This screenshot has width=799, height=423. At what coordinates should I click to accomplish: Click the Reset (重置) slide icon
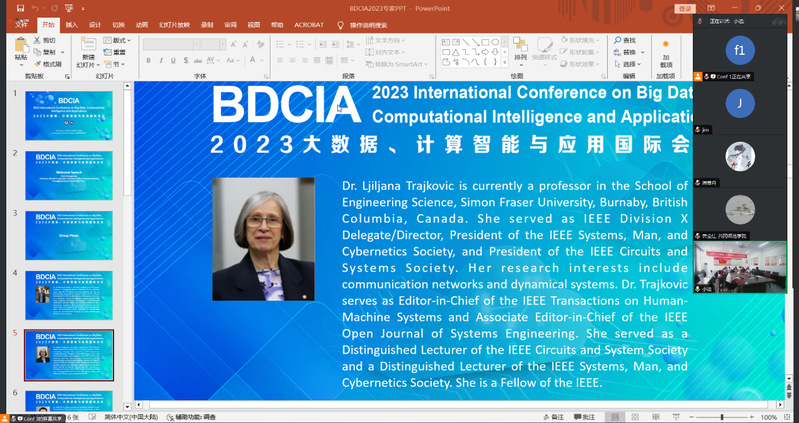click(x=117, y=52)
